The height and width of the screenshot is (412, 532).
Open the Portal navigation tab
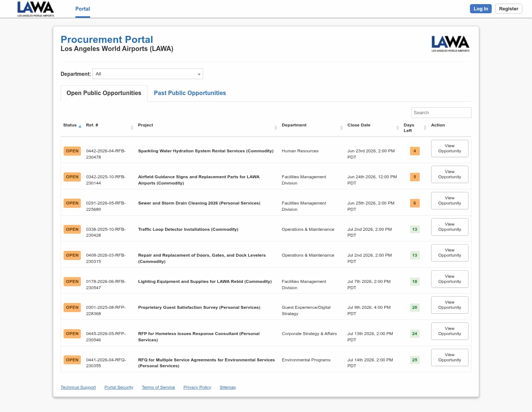(x=83, y=9)
